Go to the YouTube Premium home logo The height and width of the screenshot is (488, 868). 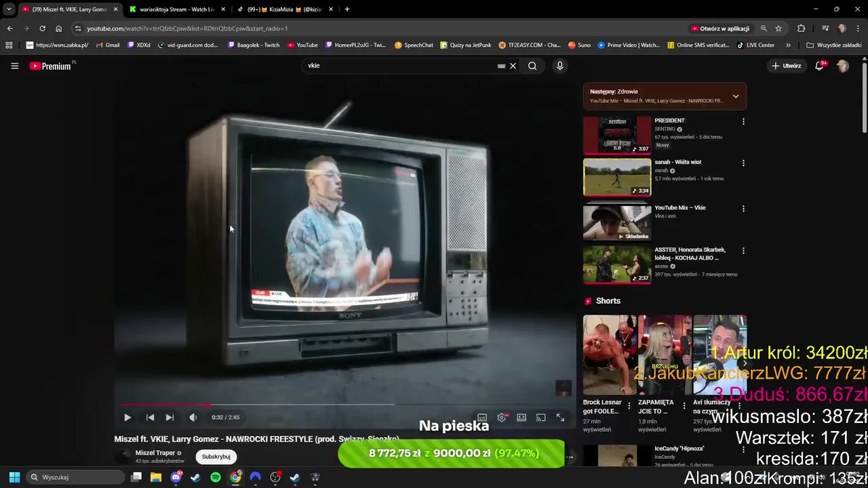point(52,66)
